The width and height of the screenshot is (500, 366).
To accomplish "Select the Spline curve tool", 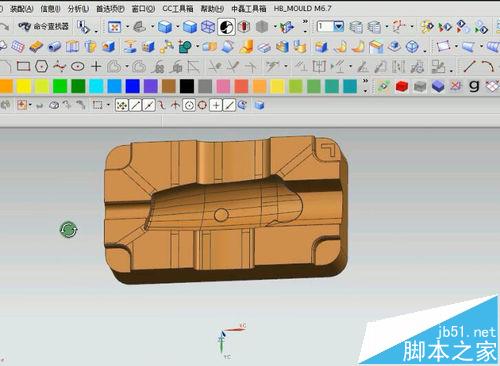I will (x=59, y=66).
